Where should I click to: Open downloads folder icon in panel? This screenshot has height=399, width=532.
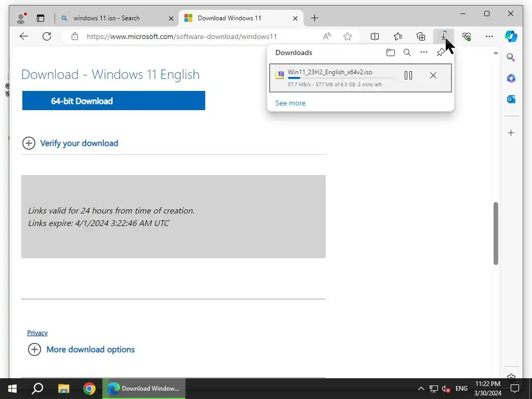[x=391, y=52]
